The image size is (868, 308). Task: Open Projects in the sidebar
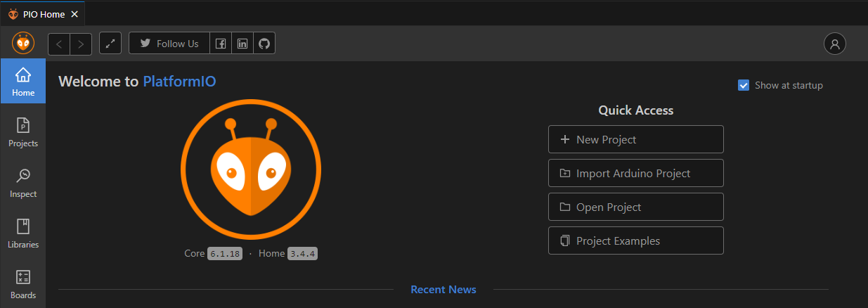(23, 132)
